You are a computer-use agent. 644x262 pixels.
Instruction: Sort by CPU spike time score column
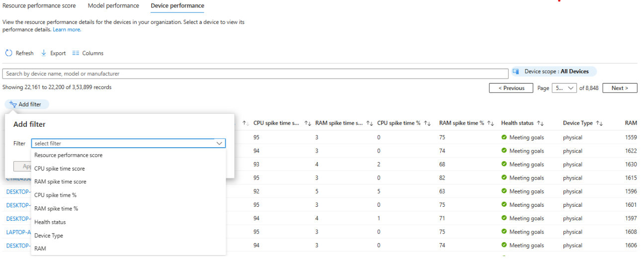308,123
